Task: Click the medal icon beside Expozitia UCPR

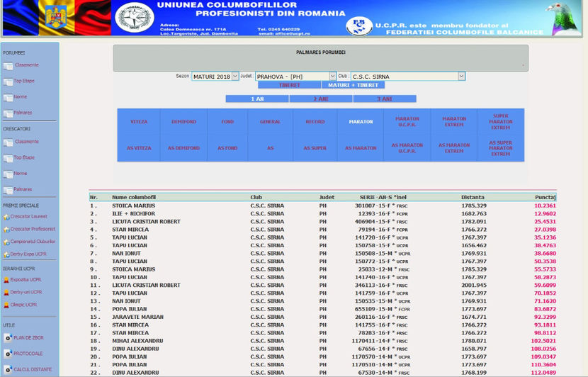Action: (6, 280)
